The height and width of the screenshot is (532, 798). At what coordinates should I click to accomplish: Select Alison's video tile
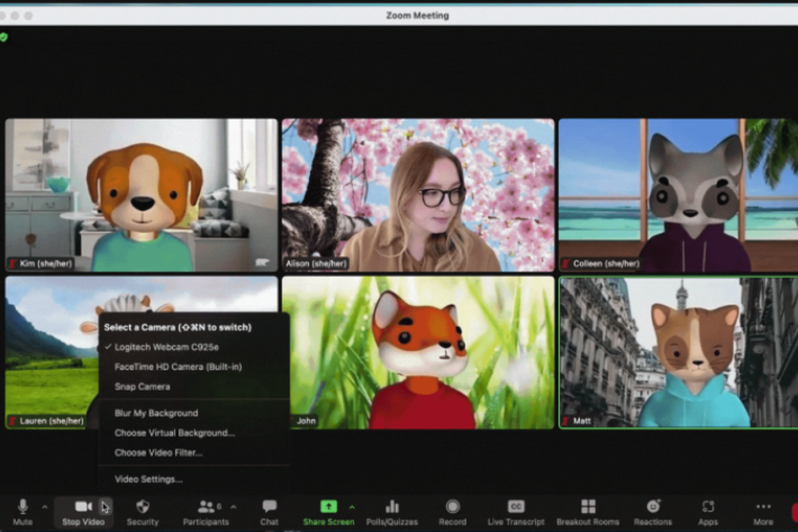pyautogui.click(x=418, y=195)
